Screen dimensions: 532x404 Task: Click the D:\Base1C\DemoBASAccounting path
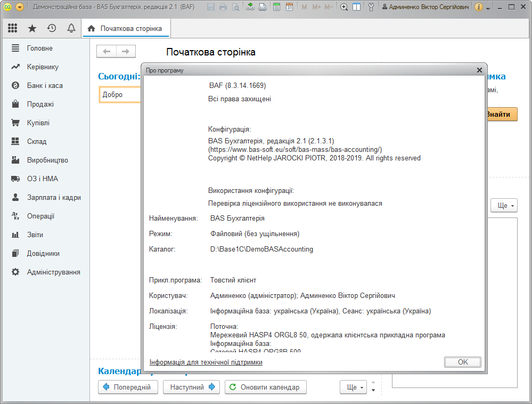pyautogui.click(x=261, y=249)
